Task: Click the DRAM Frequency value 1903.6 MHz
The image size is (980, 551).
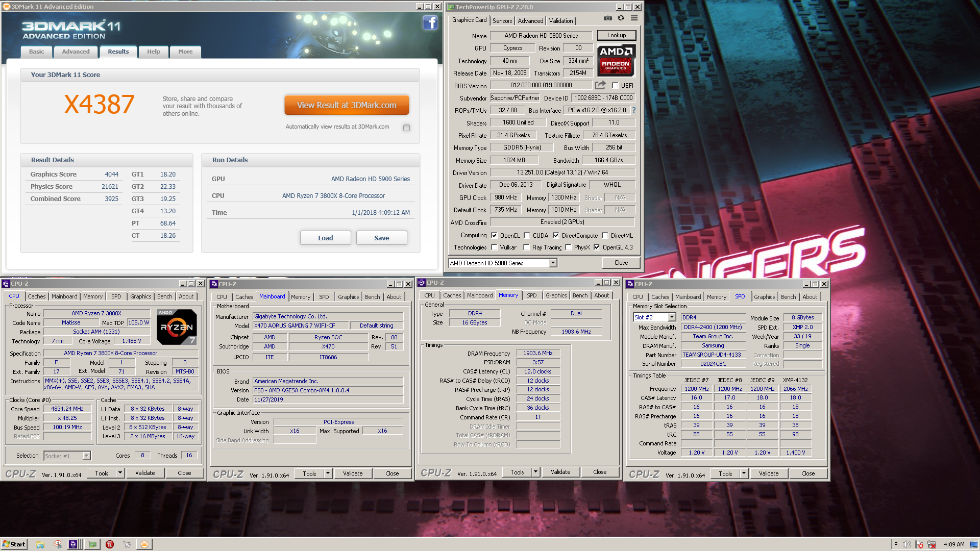Action: 538,353
